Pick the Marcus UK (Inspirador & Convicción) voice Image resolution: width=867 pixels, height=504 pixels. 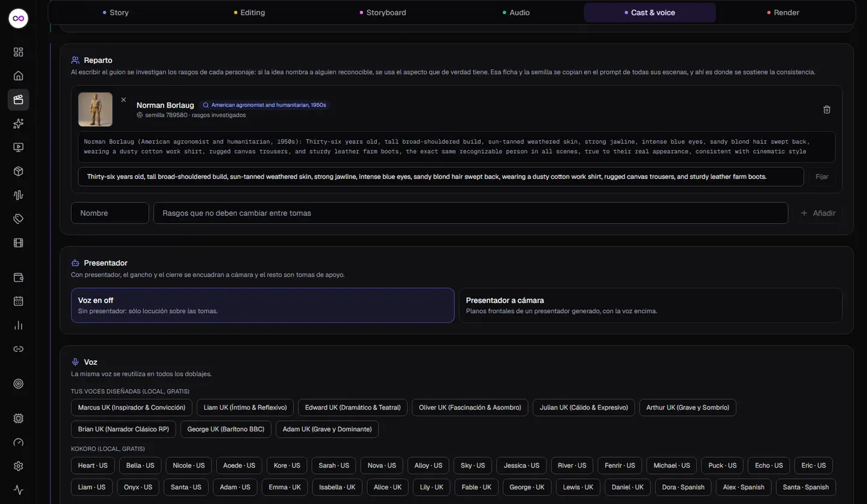pos(132,408)
